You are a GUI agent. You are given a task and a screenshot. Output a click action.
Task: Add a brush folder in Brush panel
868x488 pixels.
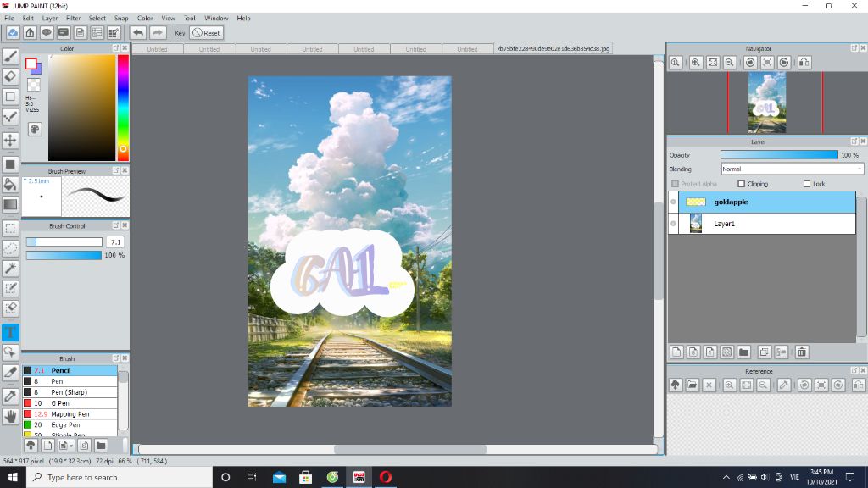click(x=101, y=446)
